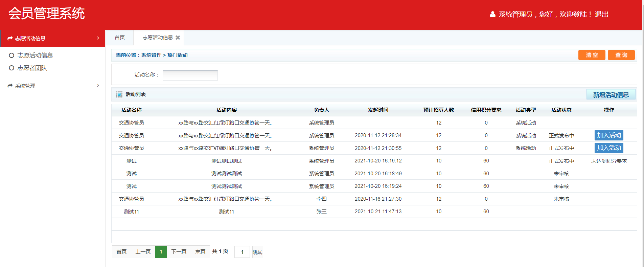The image size is (644, 267).
Task: Select the circle bullet for 志愿者团队 item
Action: 11,68
